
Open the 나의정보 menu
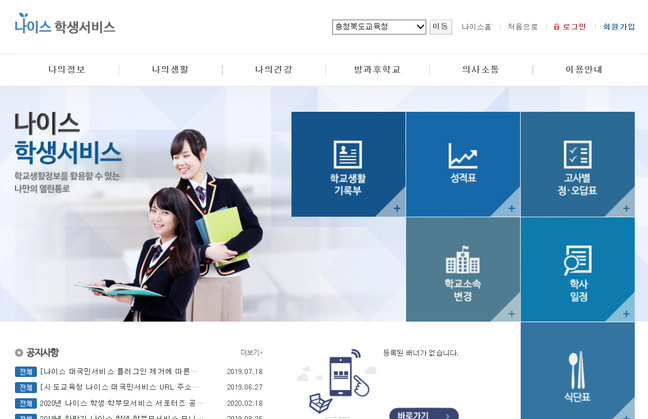click(67, 69)
